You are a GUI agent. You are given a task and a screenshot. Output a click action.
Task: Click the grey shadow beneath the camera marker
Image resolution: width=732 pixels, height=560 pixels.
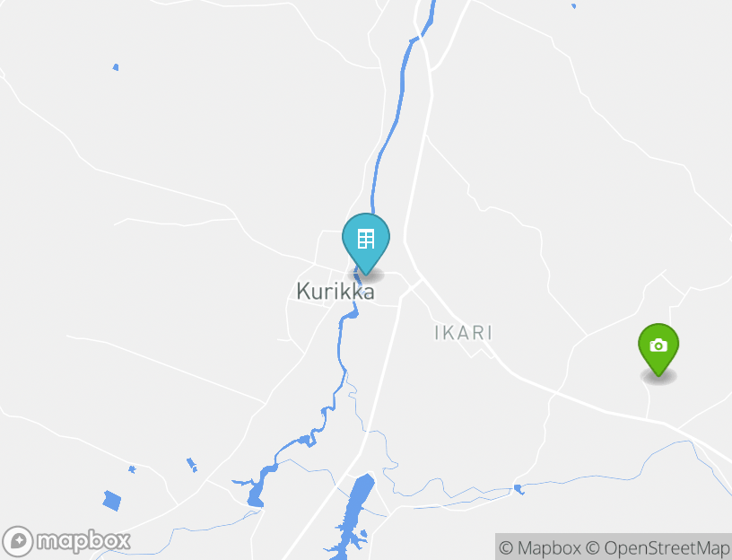click(x=658, y=376)
